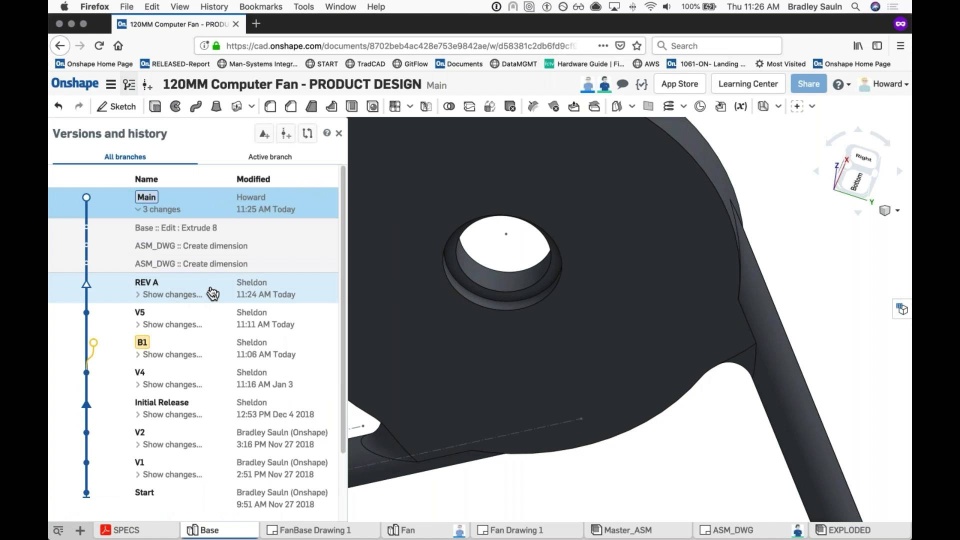Select the Sketch tool
The width and height of the screenshot is (960, 540).
coord(116,107)
